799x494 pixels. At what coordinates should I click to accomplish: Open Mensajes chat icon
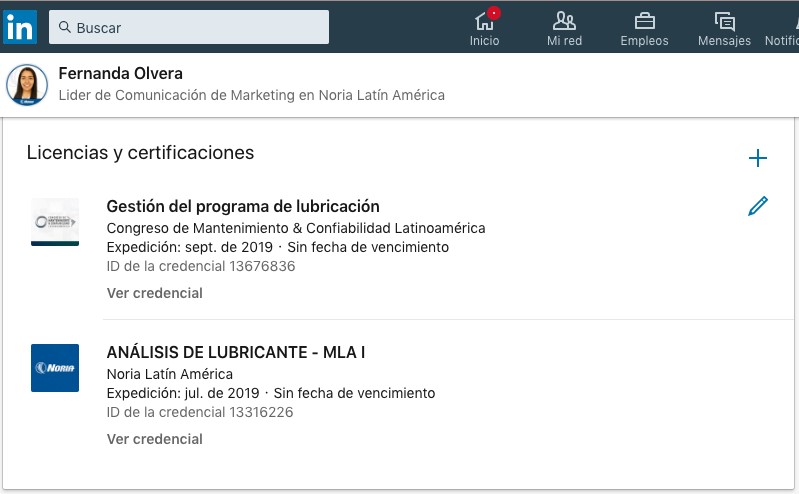click(724, 22)
